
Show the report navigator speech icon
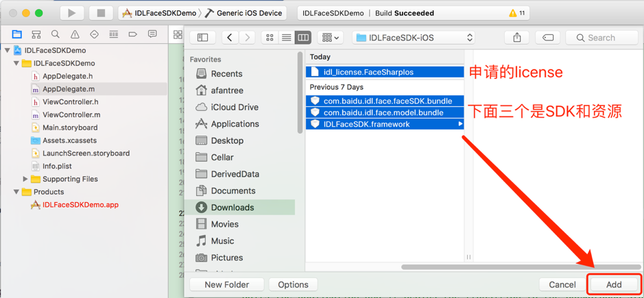[x=152, y=34]
